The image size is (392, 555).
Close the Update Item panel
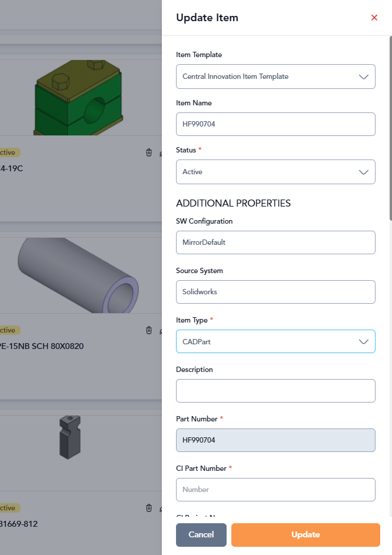click(374, 18)
